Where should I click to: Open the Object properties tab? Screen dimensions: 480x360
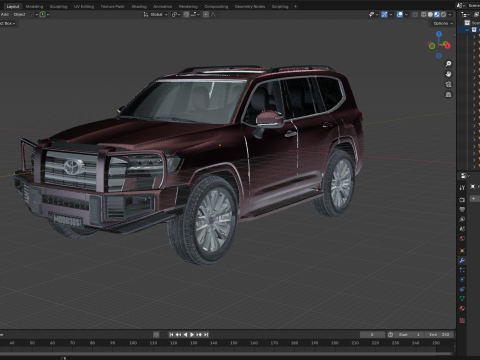pyautogui.click(x=462, y=250)
